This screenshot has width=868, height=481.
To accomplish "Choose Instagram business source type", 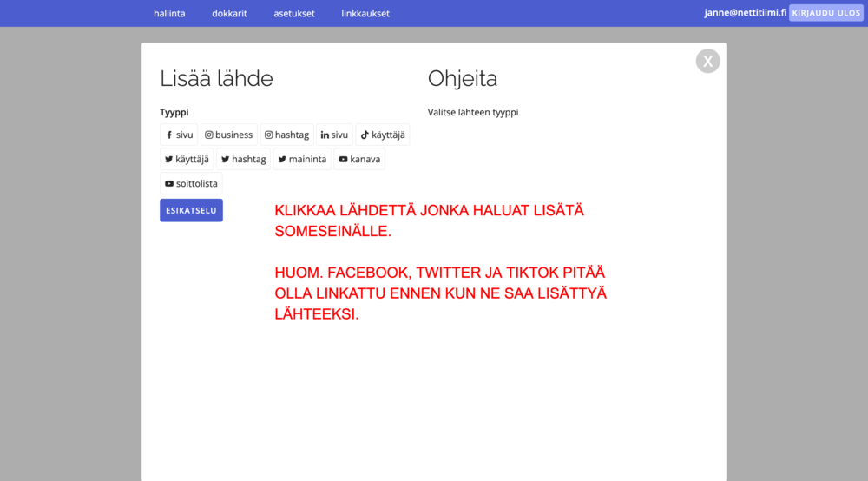I will coord(228,135).
